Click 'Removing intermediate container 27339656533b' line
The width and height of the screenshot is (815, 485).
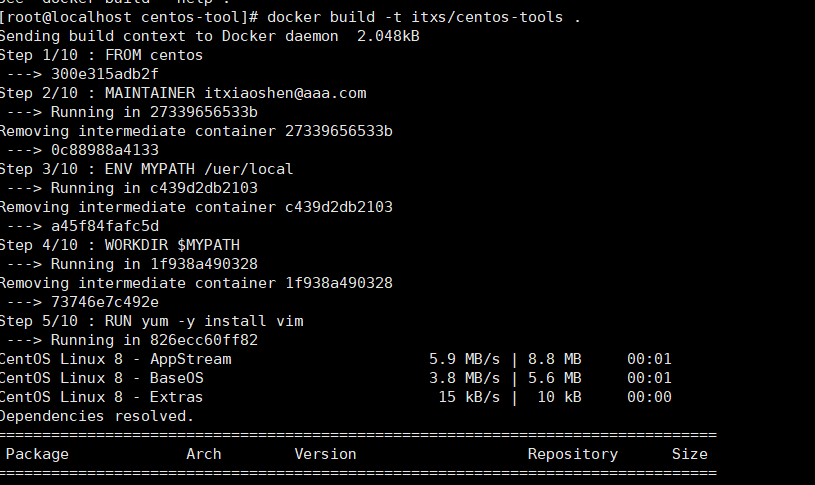(196, 131)
